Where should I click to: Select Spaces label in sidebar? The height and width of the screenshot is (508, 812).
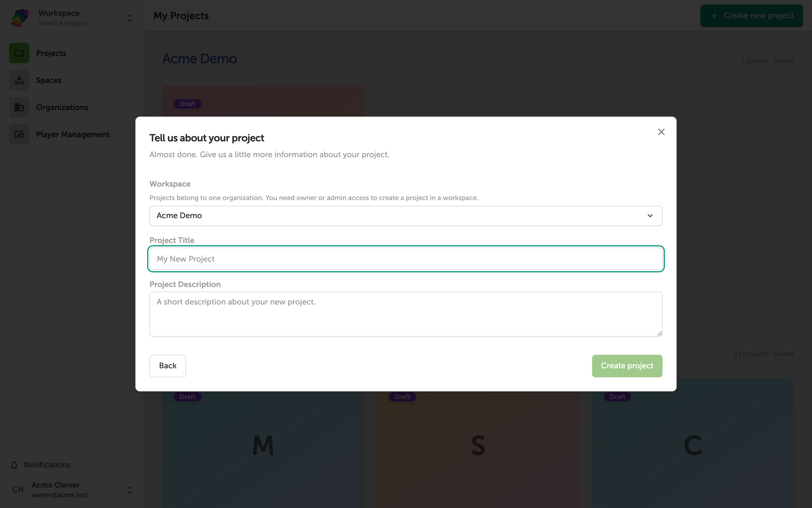[49, 80]
